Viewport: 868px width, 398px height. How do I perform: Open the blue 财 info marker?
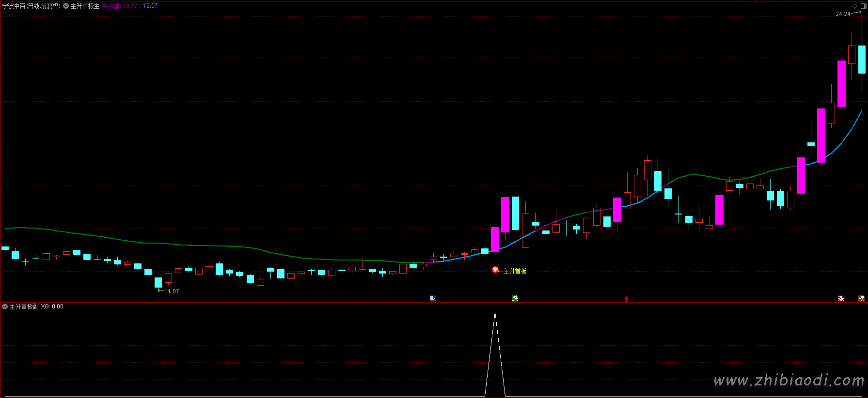pos(433,299)
